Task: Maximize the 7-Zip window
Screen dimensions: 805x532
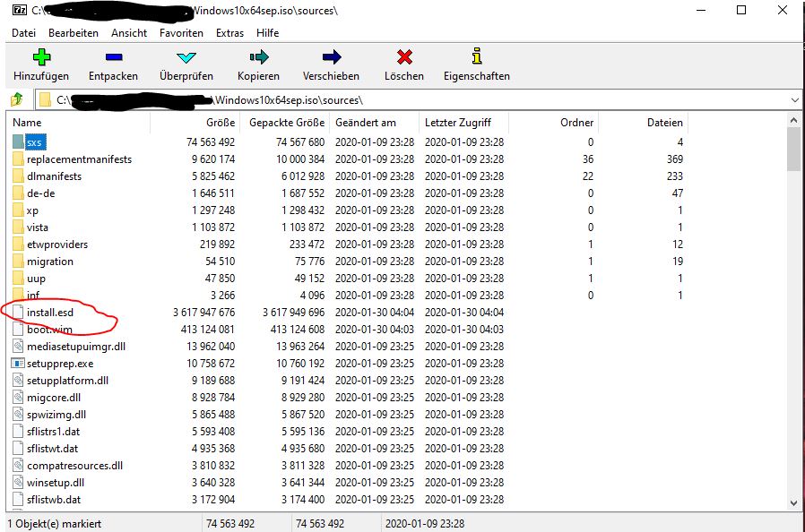Action: click(741, 10)
